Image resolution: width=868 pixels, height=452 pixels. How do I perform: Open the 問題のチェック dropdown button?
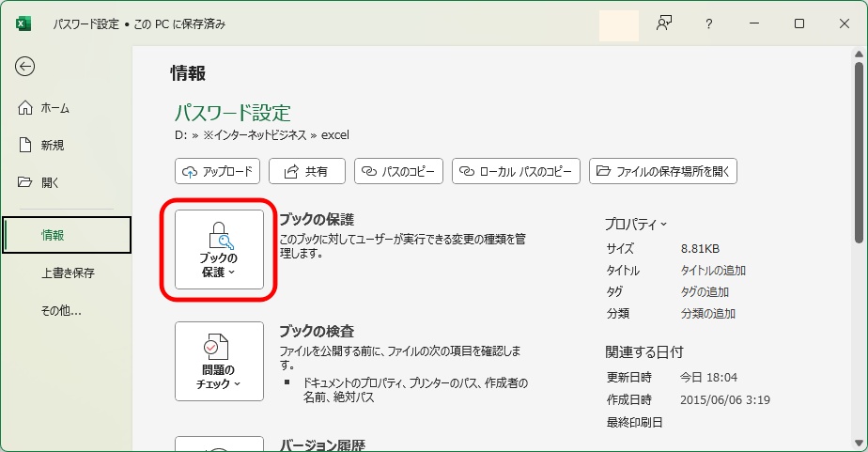pos(219,361)
